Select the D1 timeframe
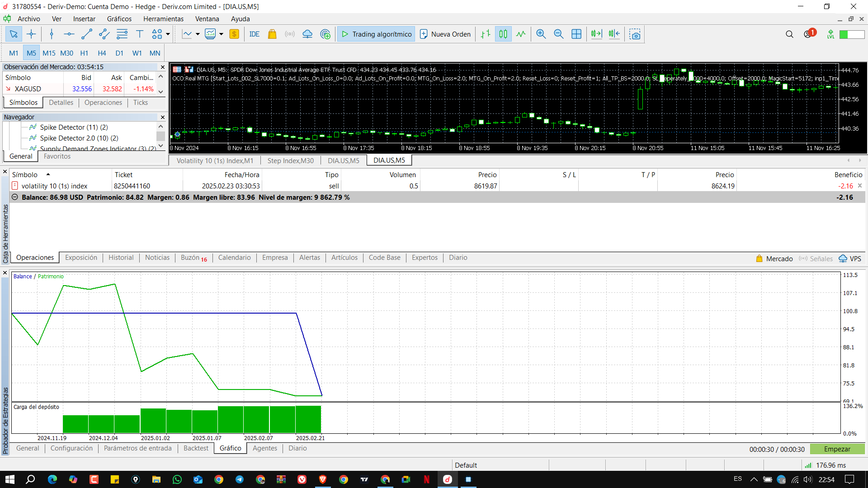The width and height of the screenshot is (868, 488). 119,53
